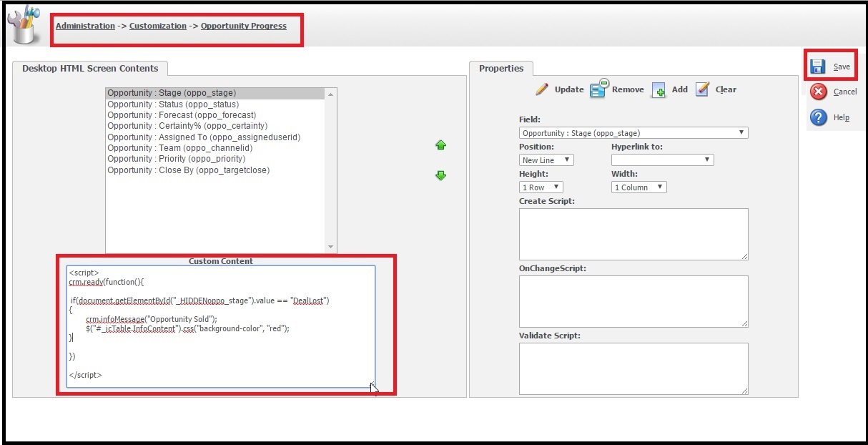This screenshot has width=868, height=445.
Task: Follow the Customization breadcrumb link
Action: pos(157,26)
